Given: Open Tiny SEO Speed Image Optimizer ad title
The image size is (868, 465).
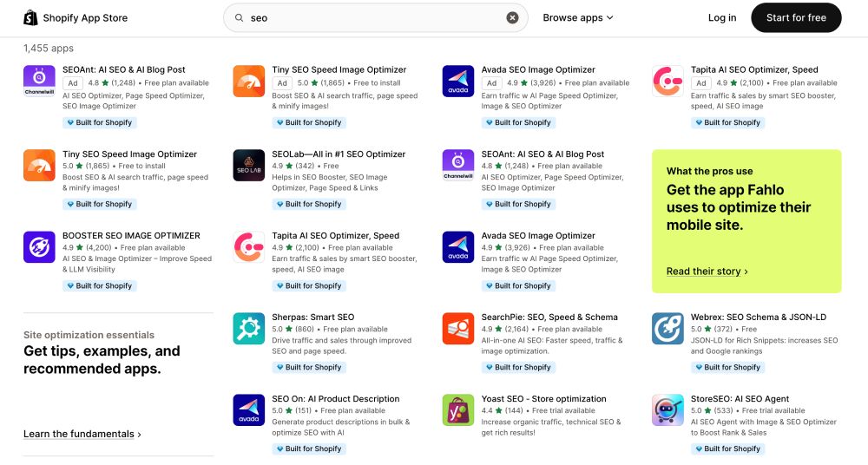Looking at the screenshot, I should tap(339, 69).
